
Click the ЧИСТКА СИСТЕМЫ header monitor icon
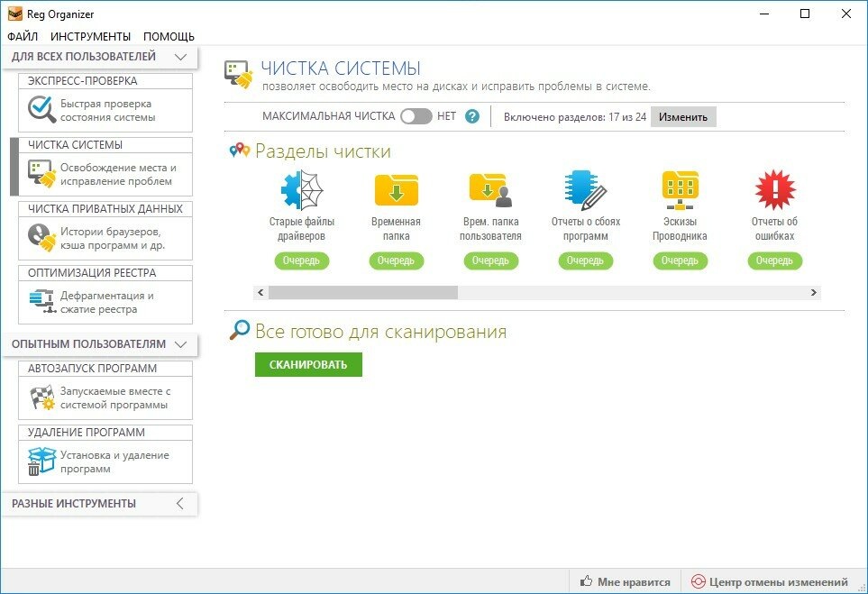(x=239, y=75)
